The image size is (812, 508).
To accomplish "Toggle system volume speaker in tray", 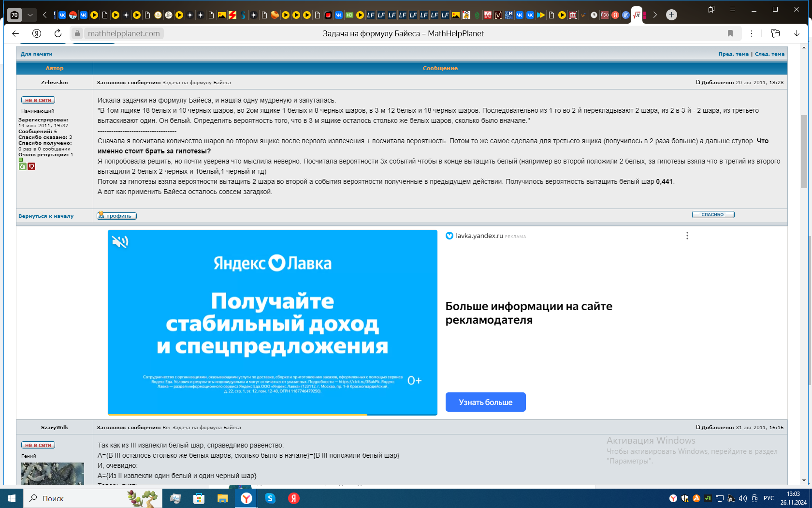I will (743, 498).
